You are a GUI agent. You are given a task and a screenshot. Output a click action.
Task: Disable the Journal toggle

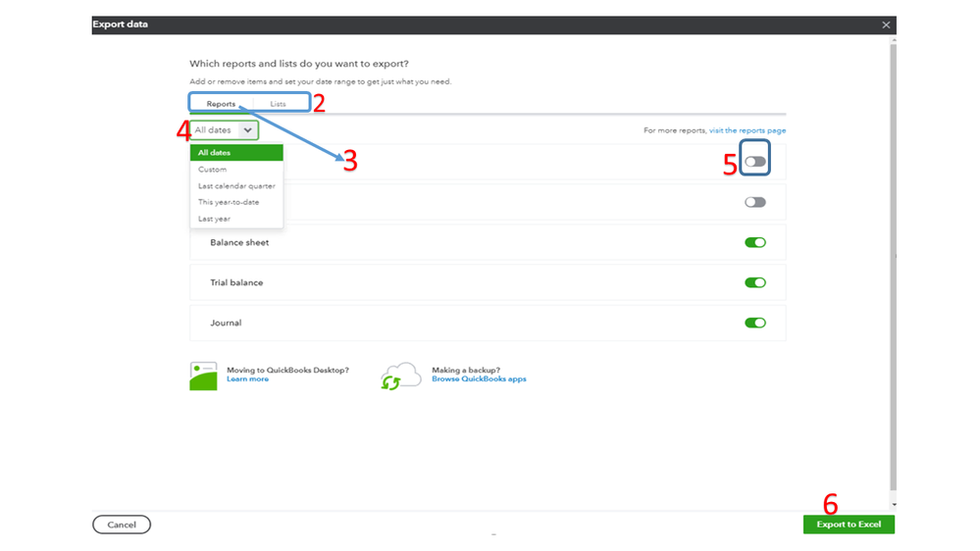(755, 323)
